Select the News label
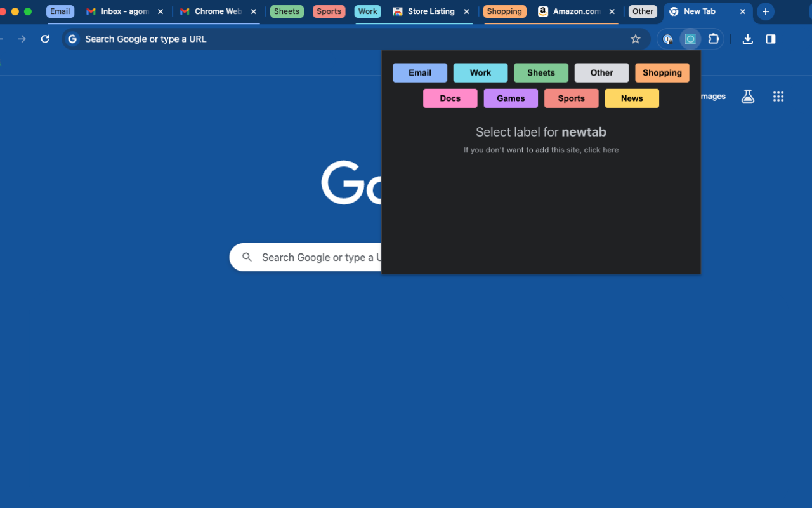This screenshot has width=812, height=508. coord(631,98)
